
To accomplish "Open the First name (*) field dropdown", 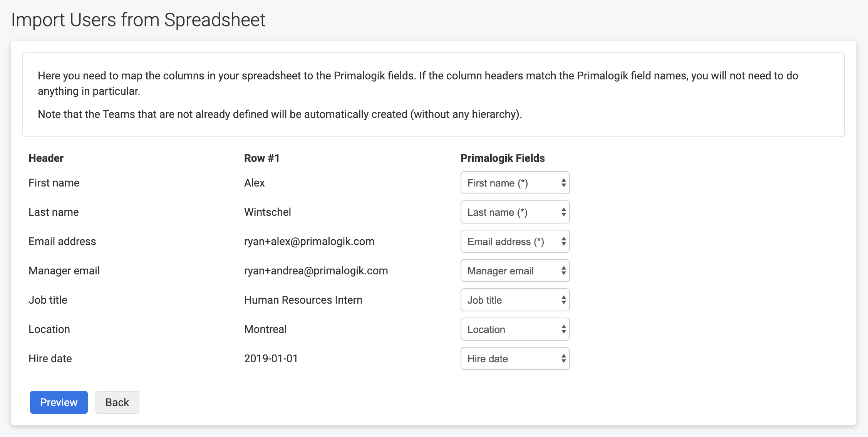I will [x=514, y=183].
